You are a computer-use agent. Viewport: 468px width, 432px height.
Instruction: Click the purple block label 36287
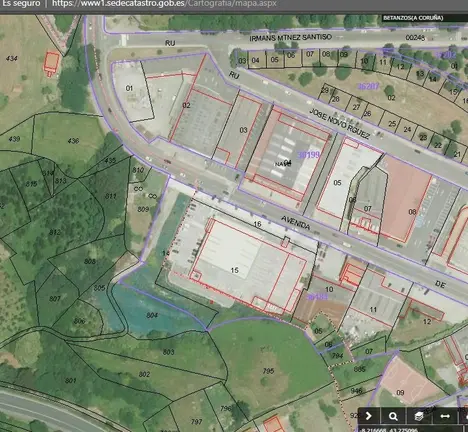point(368,86)
